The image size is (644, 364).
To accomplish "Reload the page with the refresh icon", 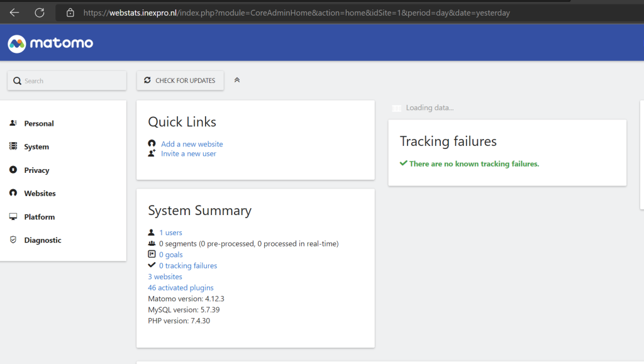I will coord(40,13).
